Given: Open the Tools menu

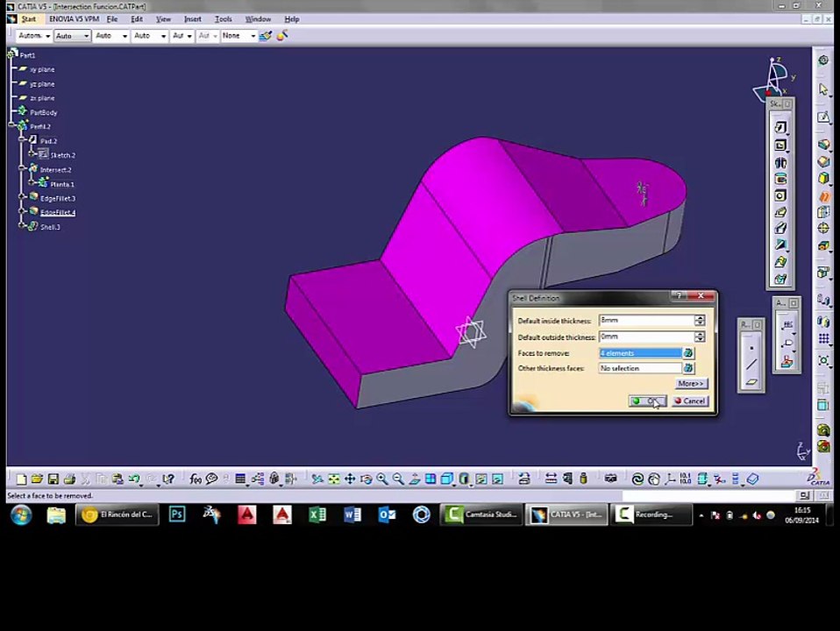Looking at the screenshot, I should pyautogui.click(x=224, y=18).
